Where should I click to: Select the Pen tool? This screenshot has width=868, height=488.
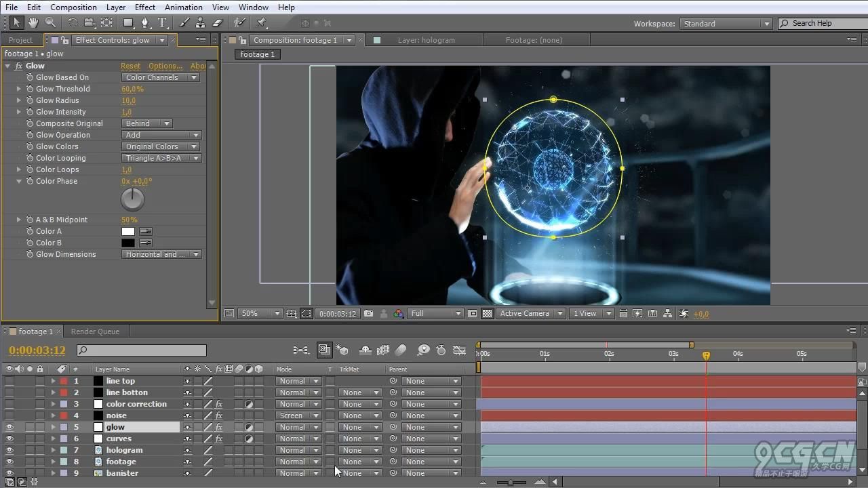click(x=144, y=23)
